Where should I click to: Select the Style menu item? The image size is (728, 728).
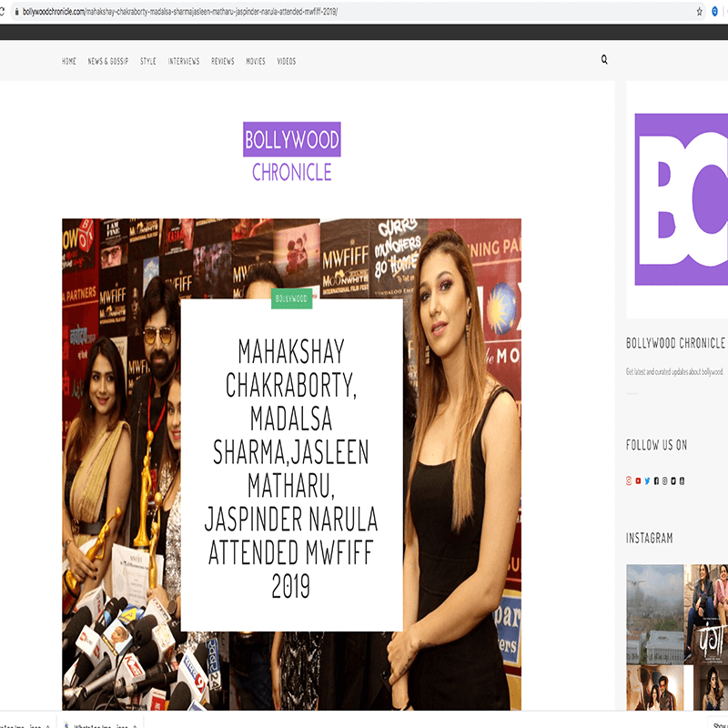pyautogui.click(x=148, y=61)
